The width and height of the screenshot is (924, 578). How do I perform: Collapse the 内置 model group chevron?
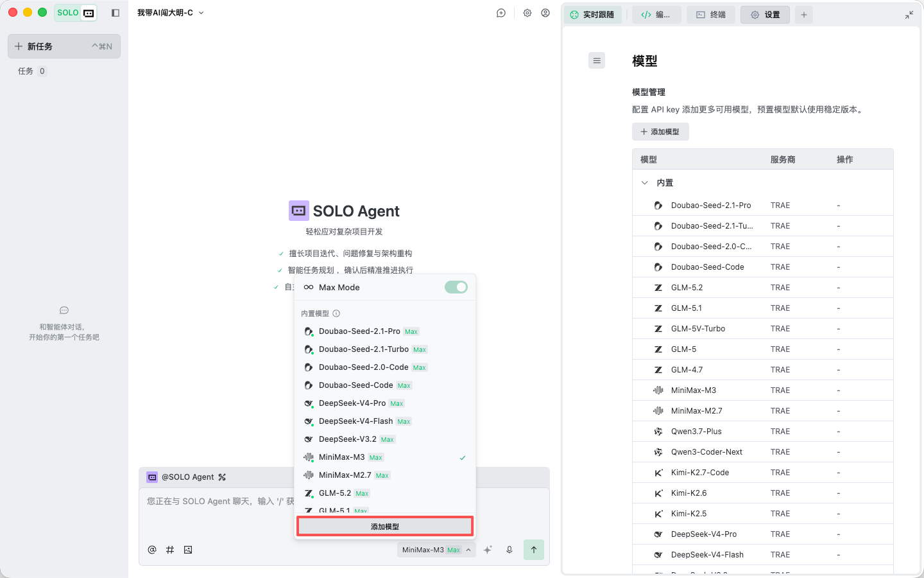[x=645, y=183]
